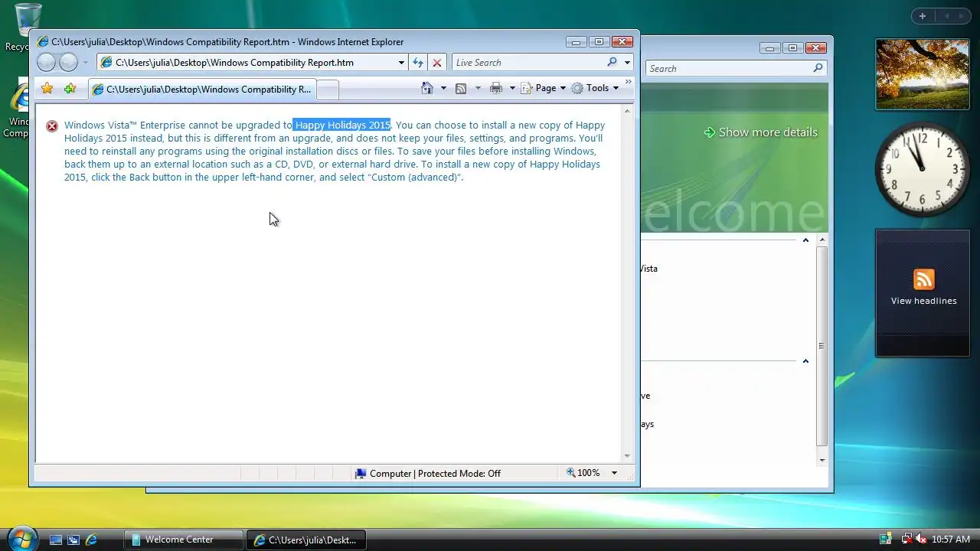Select the Windows Compatibility Report tab

[201, 90]
